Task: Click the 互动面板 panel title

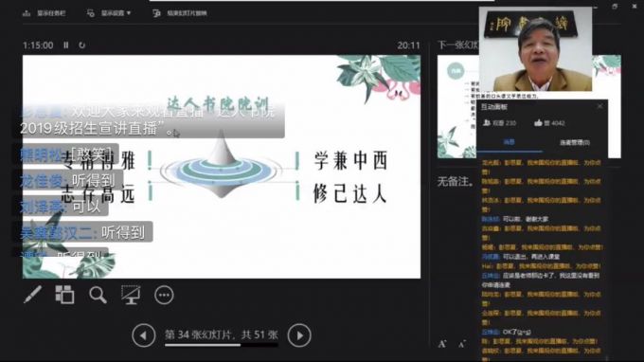Action: (x=494, y=107)
